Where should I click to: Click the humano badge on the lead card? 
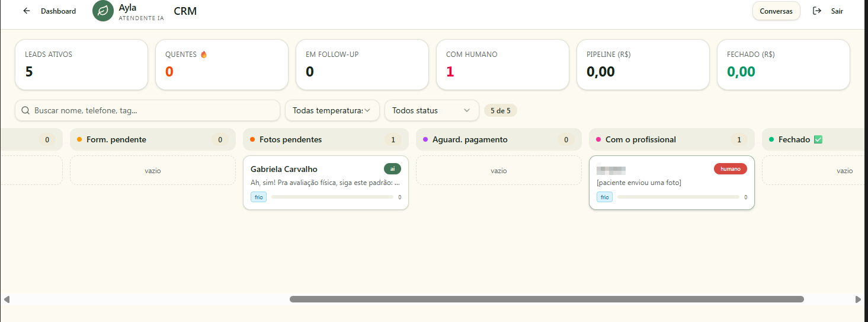coord(731,169)
